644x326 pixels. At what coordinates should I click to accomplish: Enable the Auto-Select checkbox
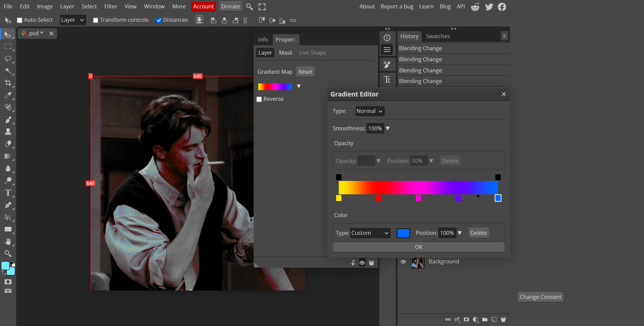20,20
